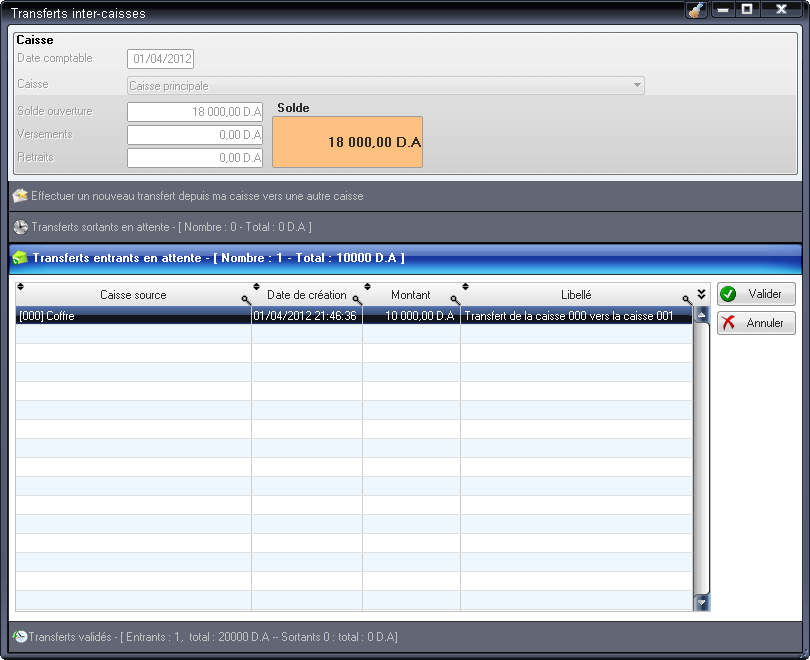
Task: Click the pending outgoing transfers clock icon
Action: tap(20, 227)
